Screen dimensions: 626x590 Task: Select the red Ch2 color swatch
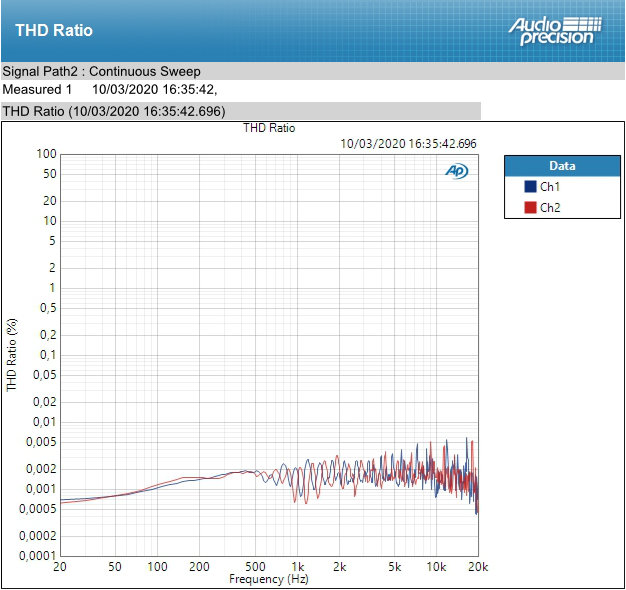[x=530, y=207]
